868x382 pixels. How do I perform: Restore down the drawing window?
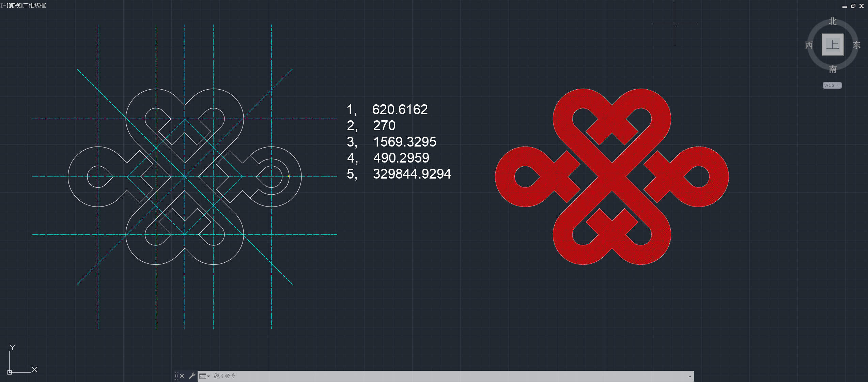853,6
